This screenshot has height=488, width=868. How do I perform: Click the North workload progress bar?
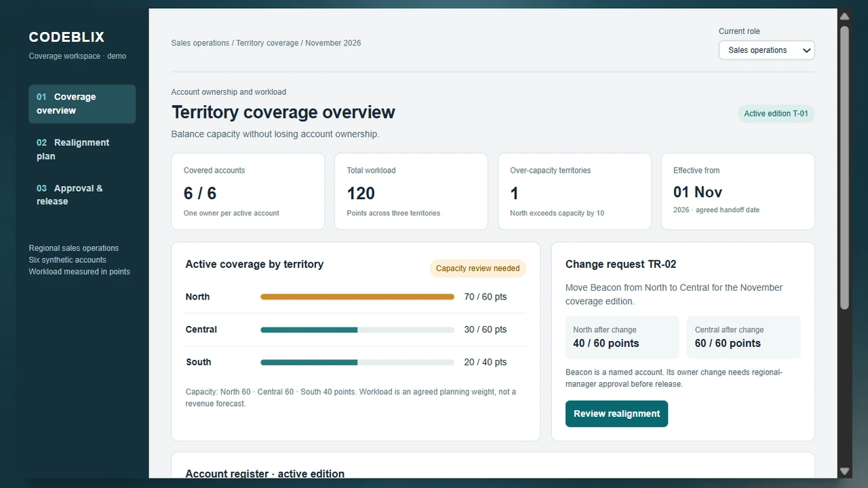[357, 297]
